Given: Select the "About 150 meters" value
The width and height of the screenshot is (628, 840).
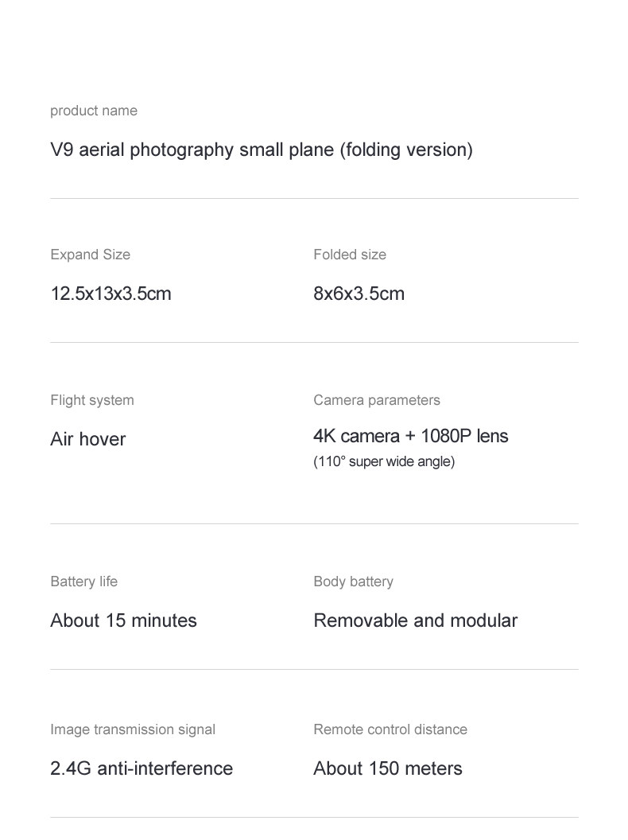Looking at the screenshot, I should point(388,768).
